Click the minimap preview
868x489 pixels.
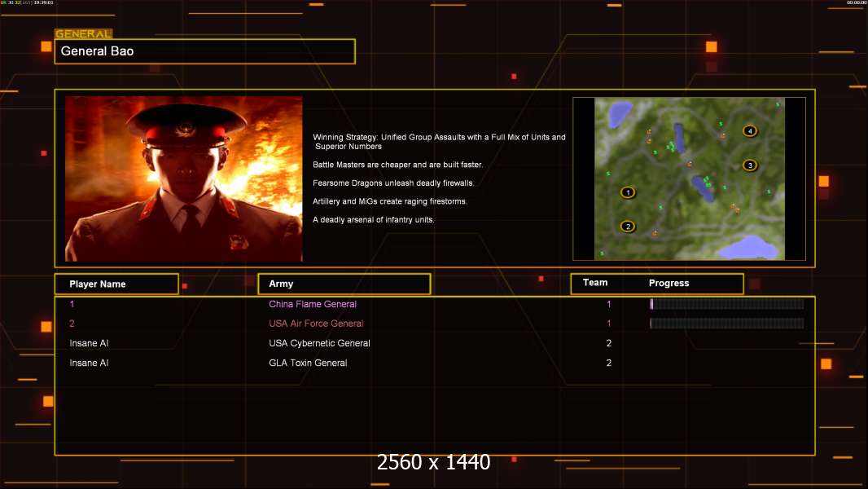[x=689, y=178]
